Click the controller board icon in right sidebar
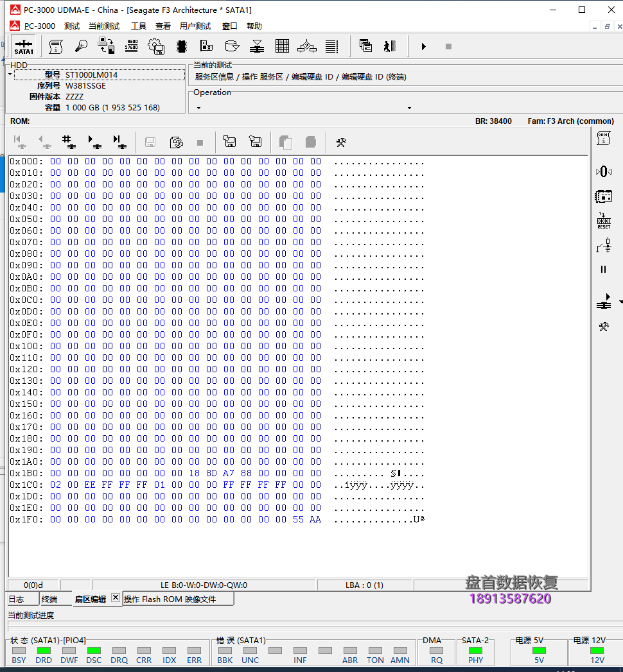Viewport: 623px width, 672px height. tap(603, 196)
